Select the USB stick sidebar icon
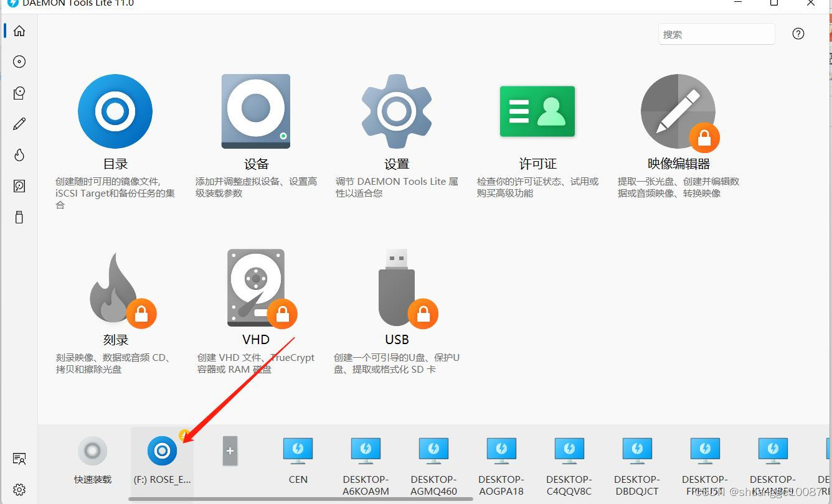This screenshot has width=832, height=504. coord(19,217)
